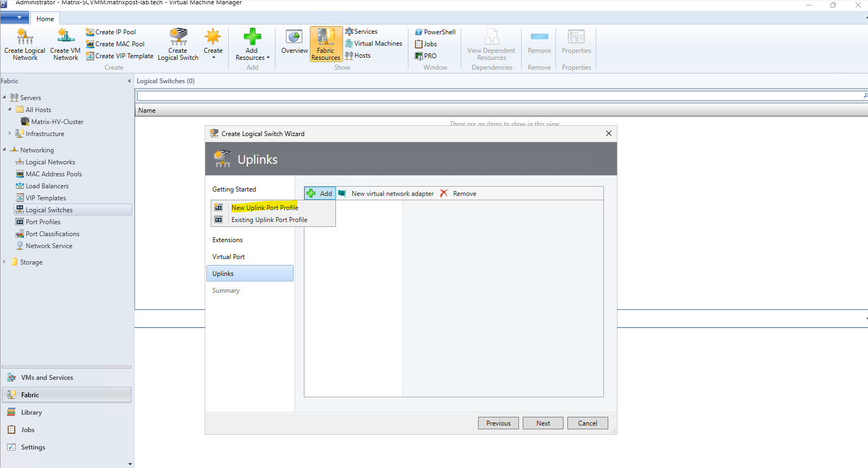Open the application file menu dropdown
Screen dimensions: 868x468
[x=15, y=18]
